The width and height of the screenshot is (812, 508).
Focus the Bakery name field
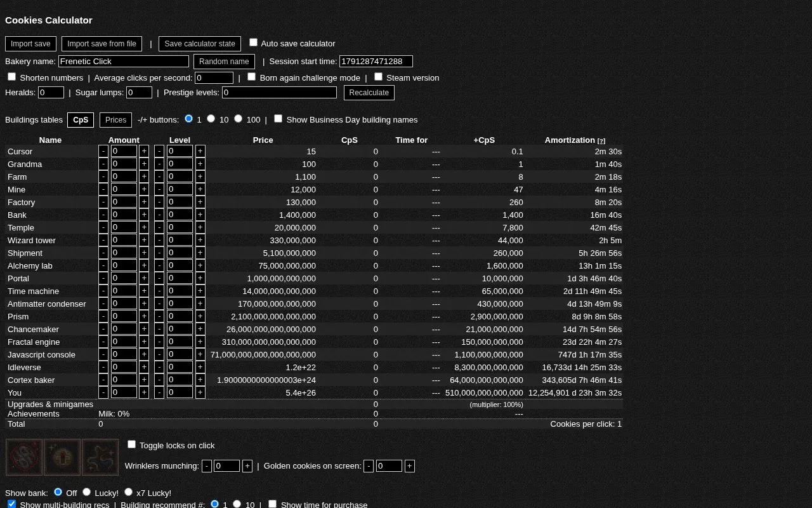124,62
